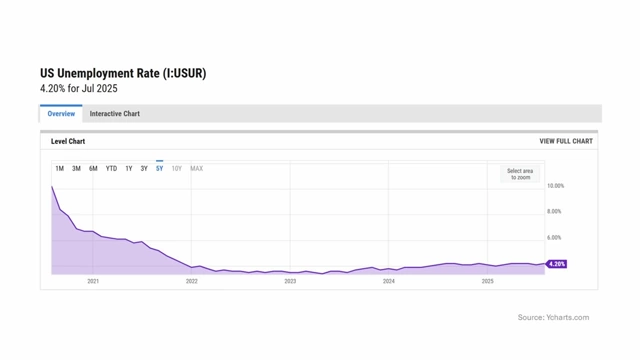The image size is (640, 360).
Task: Click the 2024 axis label
Action: pyautogui.click(x=389, y=281)
